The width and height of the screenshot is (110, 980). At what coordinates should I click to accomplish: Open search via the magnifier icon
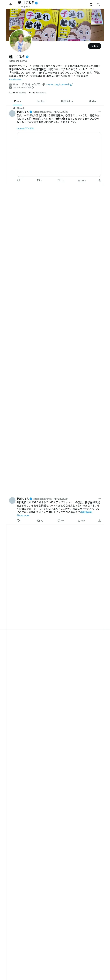pyautogui.click(x=98, y=5)
